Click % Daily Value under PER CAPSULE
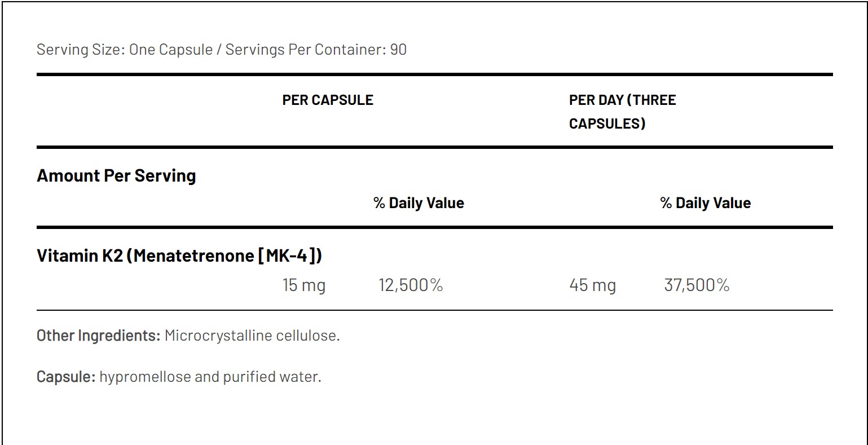The width and height of the screenshot is (868, 445). pos(418,203)
